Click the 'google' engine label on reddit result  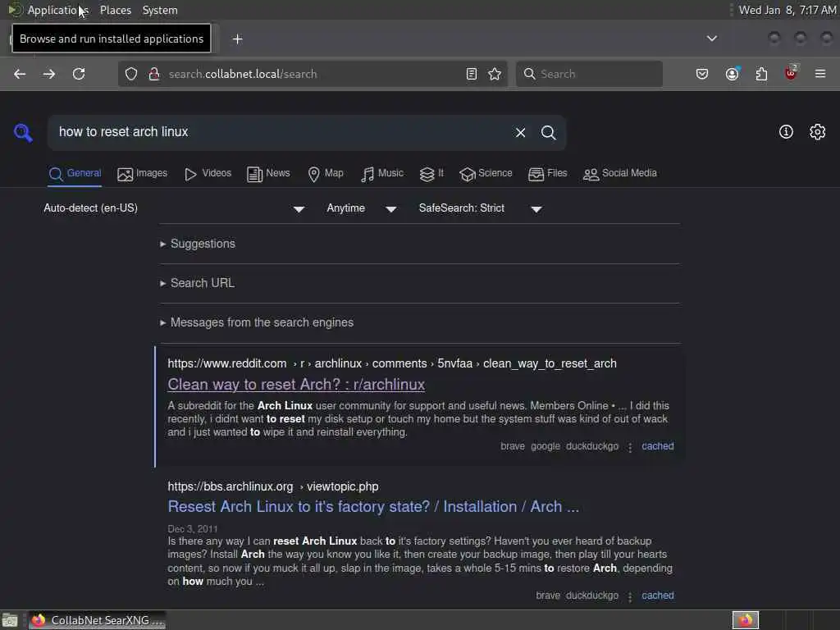(546, 446)
